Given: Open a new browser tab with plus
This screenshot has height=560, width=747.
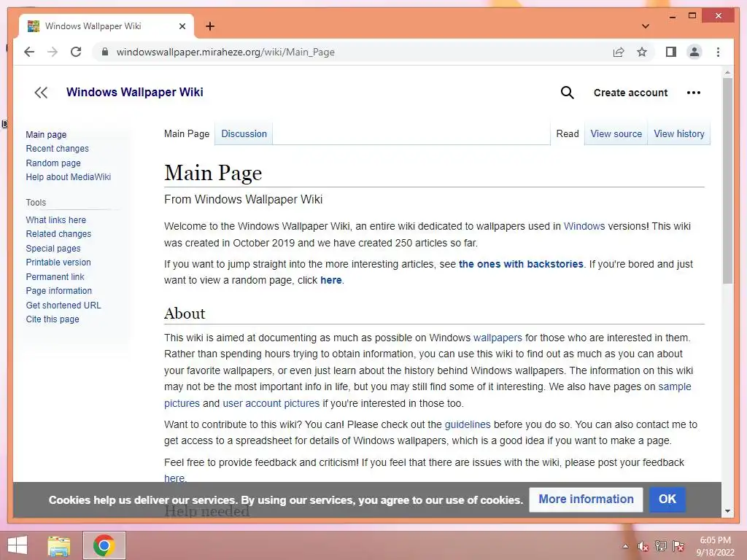Looking at the screenshot, I should (210, 26).
